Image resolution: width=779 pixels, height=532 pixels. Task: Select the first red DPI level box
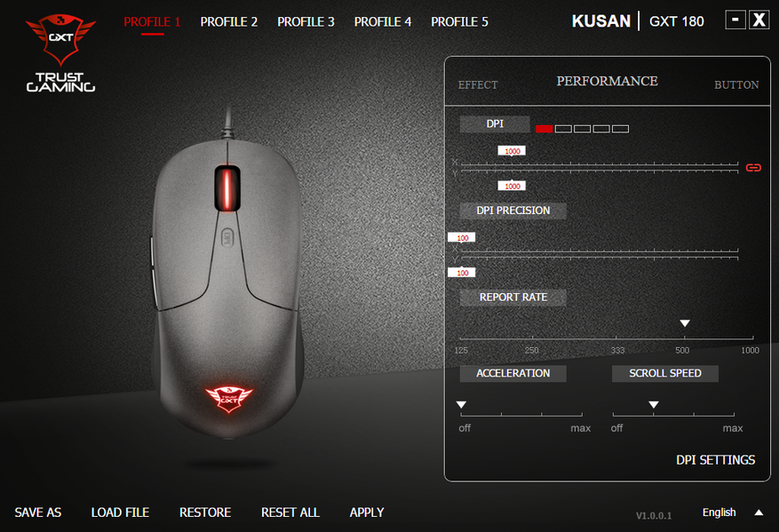(544, 129)
